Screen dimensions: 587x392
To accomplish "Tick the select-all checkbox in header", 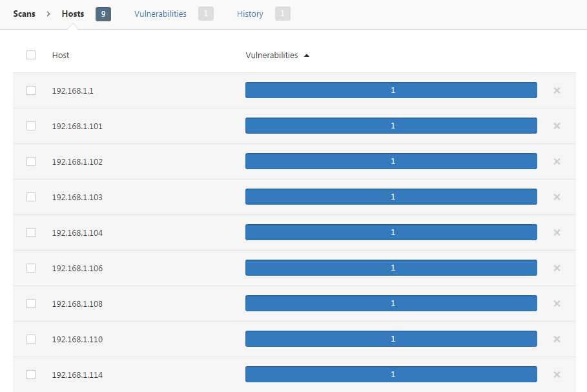I will click(31, 55).
